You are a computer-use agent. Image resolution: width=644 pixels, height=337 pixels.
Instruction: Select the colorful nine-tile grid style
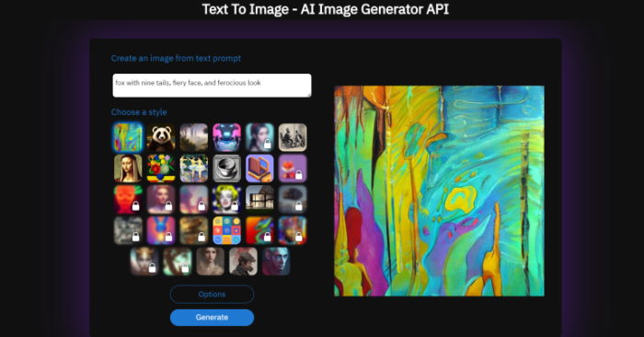click(x=226, y=230)
